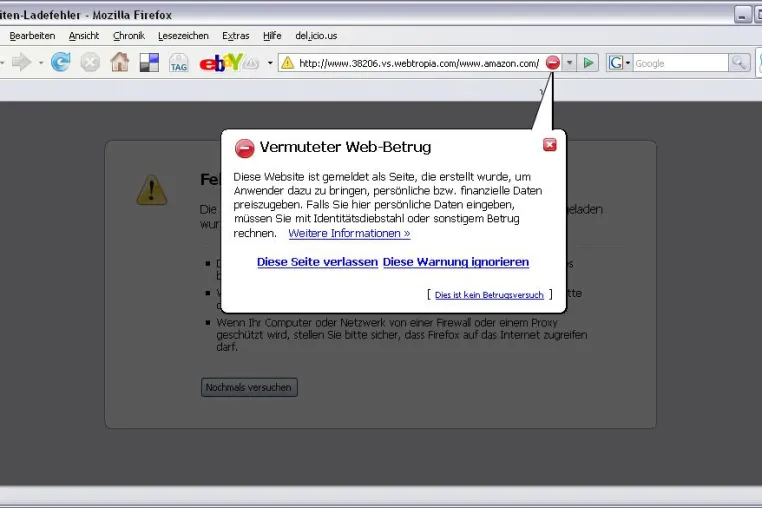This screenshot has height=508, width=762.
Task: Click the Forward arrow navigation icon
Action: click(x=22, y=62)
